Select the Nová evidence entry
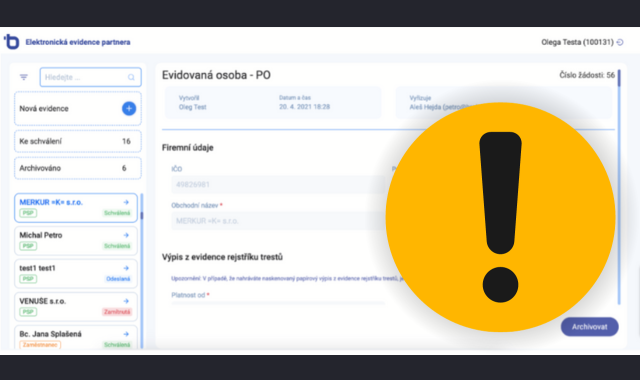 pos(78,109)
